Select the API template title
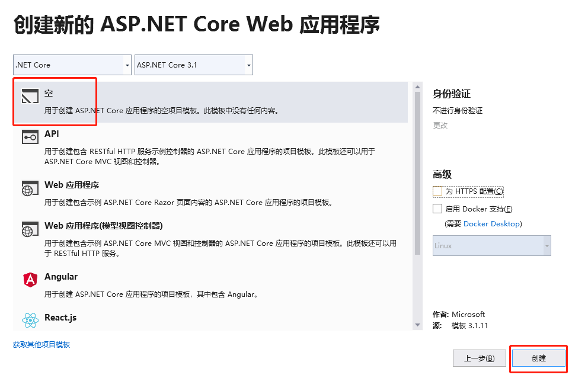588x378 pixels. [x=52, y=134]
